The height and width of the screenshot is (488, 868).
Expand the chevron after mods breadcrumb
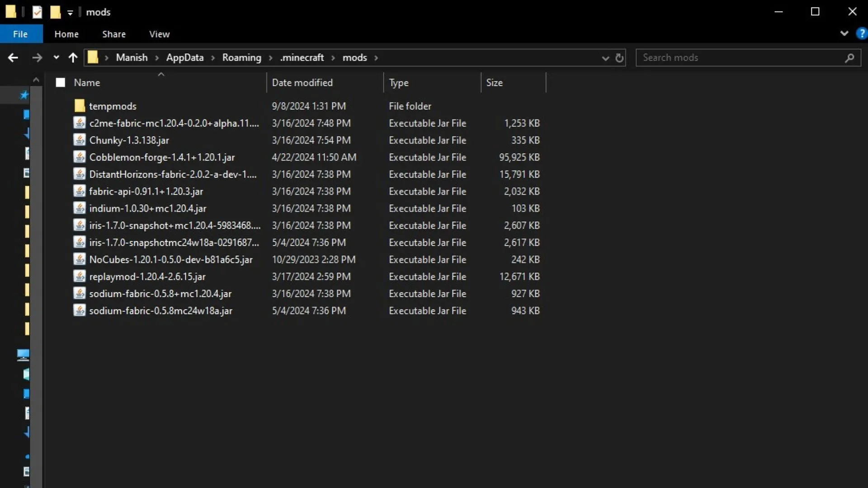pyautogui.click(x=376, y=58)
